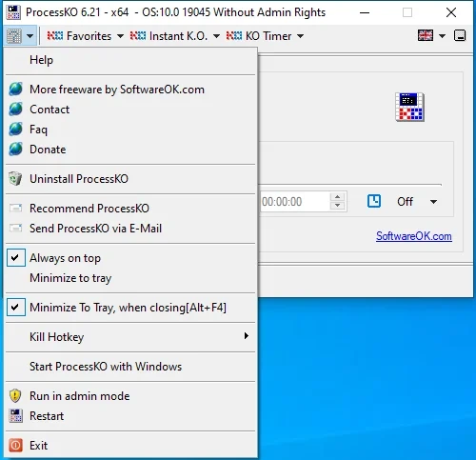Click the 00:00:00 timer input field

point(294,202)
